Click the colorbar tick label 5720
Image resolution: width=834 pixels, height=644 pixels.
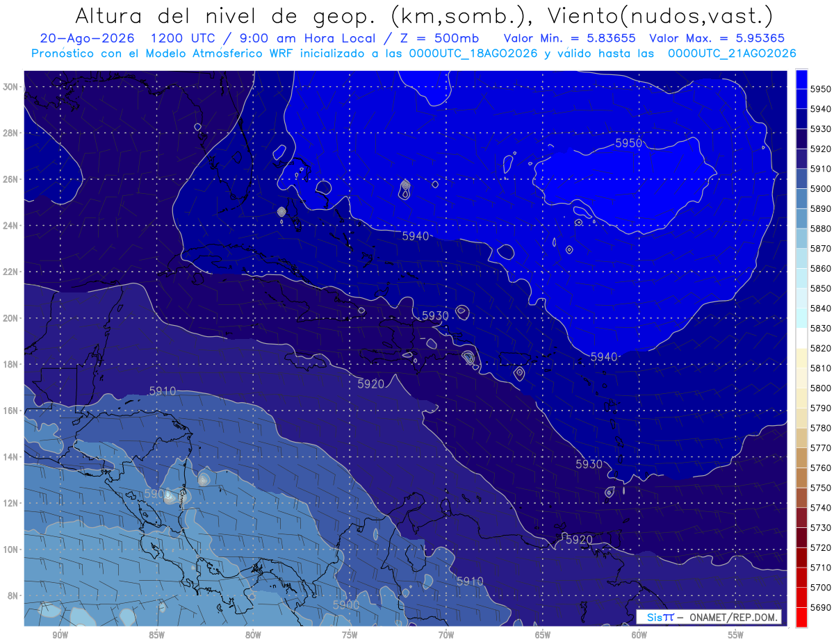point(820,547)
